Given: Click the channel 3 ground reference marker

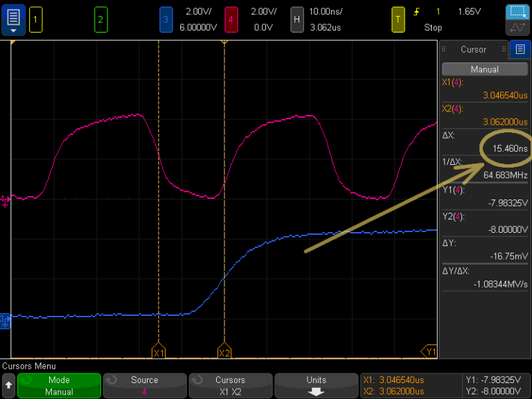Looking at the screenshot, I should coord(5,321).
